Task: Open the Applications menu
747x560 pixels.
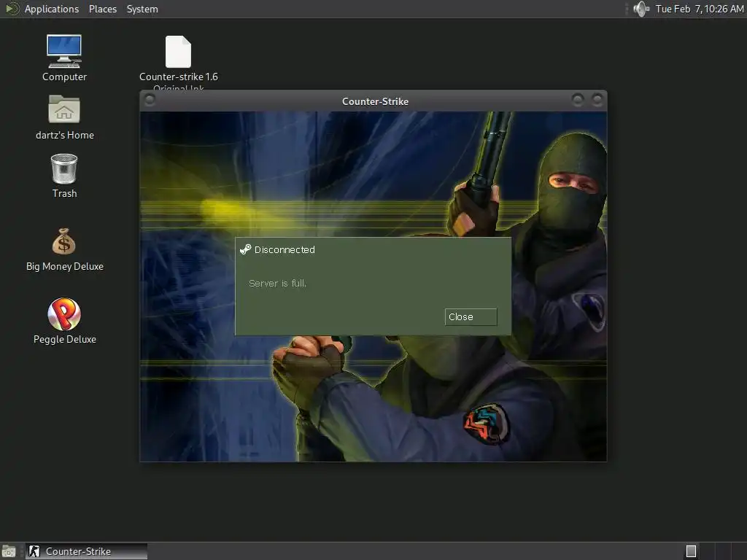Action: tap(52, 9)
